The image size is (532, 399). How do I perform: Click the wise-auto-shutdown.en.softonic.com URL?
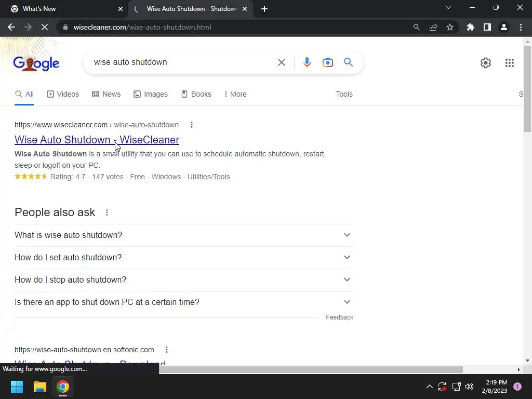pos(84,350)
